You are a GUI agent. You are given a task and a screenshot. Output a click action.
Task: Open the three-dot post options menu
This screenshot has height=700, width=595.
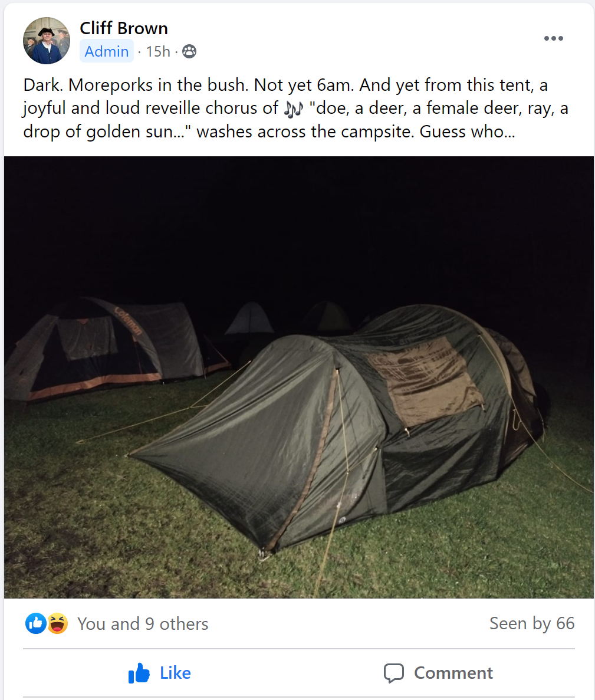[554, 38]
